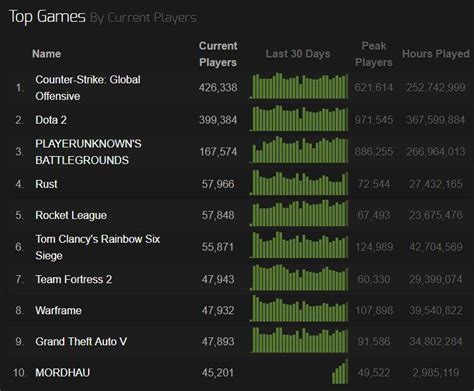
Task: Click the Name column header
Action: tap(46, 54)
